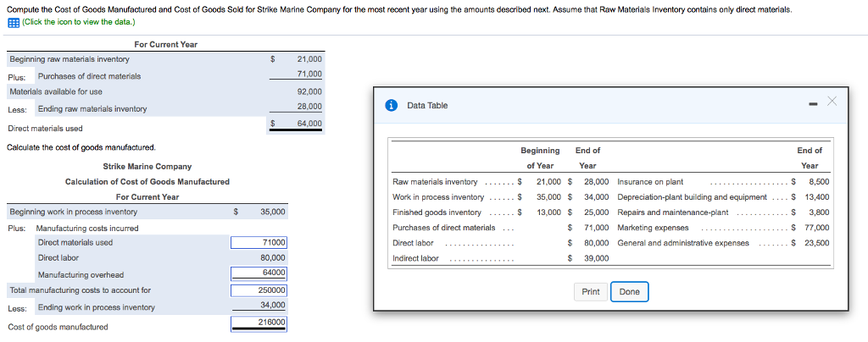The width and height of the screenshot is (868, 342).
Task: Click the 25,000 finished goods ending value
Action: click(x=596, y=212)
